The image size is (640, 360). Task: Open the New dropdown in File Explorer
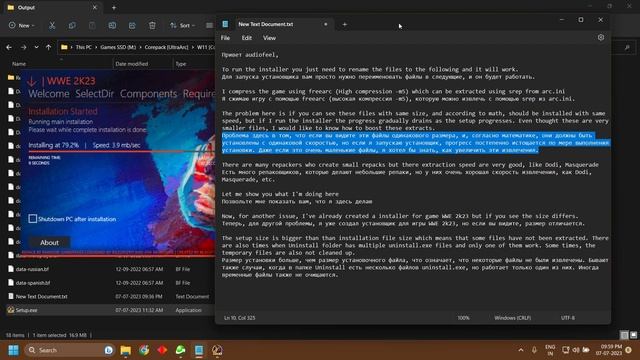coord(22,25)
